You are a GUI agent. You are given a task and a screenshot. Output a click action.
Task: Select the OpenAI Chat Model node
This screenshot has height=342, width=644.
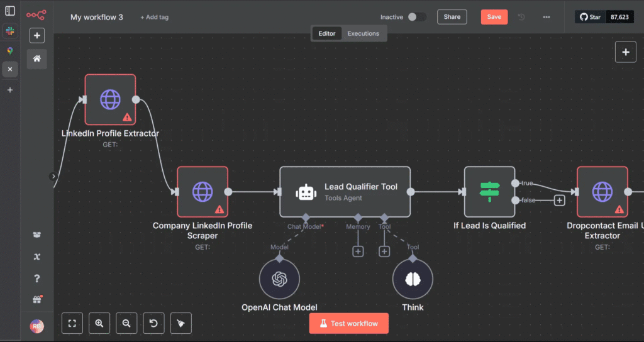[x=279, y=279]
